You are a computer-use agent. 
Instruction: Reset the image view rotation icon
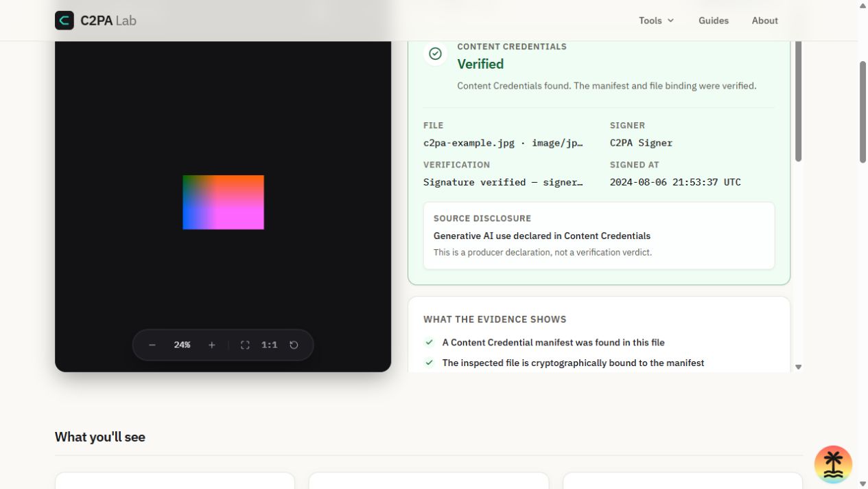[x=294, y=345]
